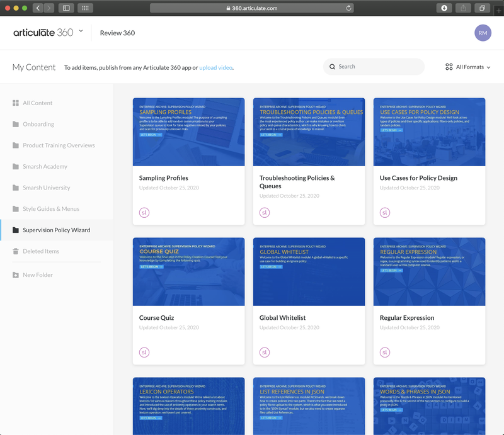Open the All Formats filter dropdown

(467, 67)
